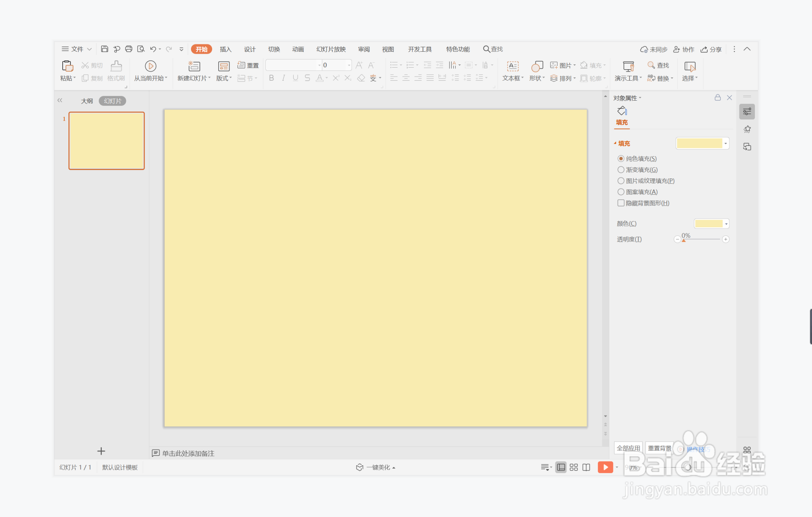This screenshot has width=812, height=517.
Task: Select the gradient fill radio option
Action: [621, 170]
